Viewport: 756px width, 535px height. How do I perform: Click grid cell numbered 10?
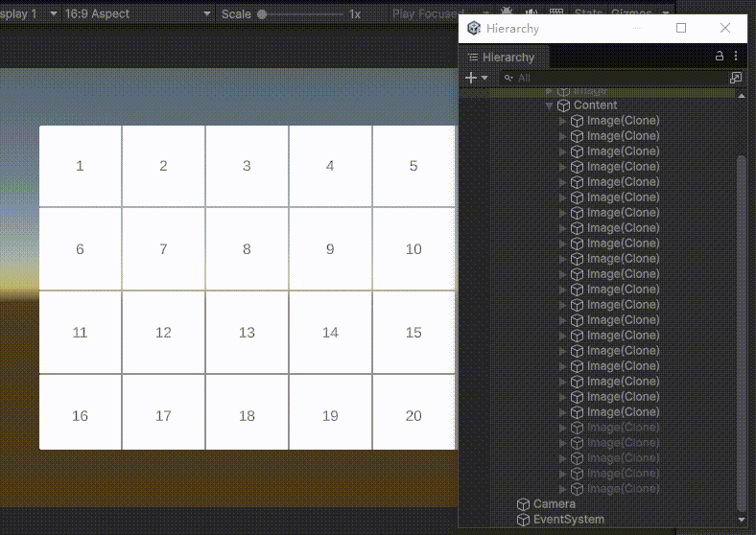[413, 249]
